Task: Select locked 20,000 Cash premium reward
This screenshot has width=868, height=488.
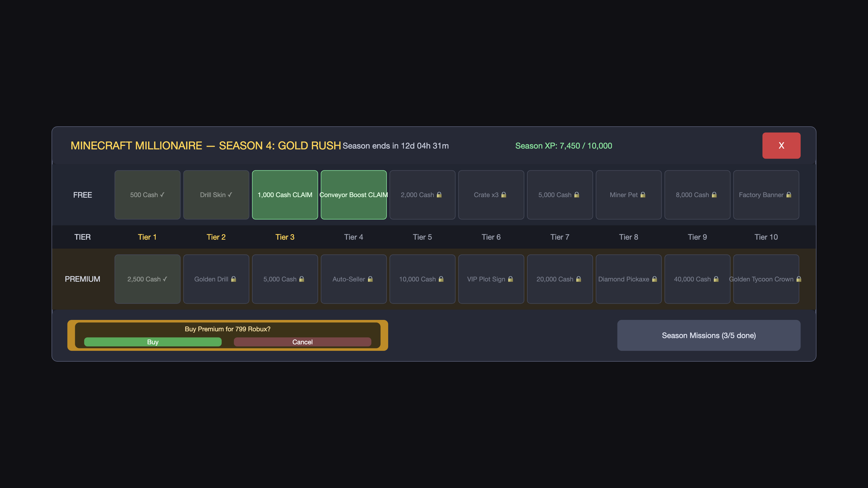Action: coord(560,279)
